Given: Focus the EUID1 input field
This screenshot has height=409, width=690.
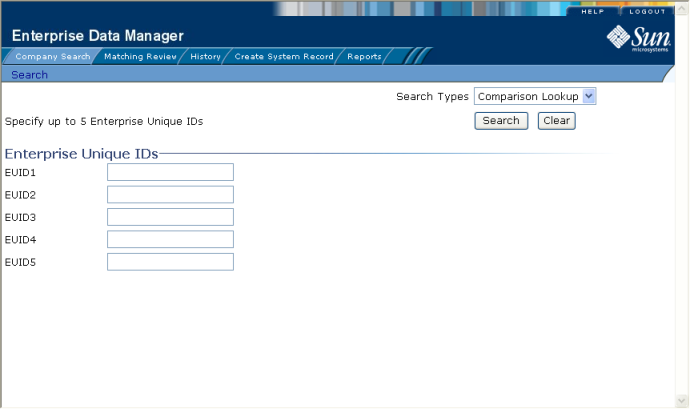Looking at the screenshot, I should (x=170, y=172).
